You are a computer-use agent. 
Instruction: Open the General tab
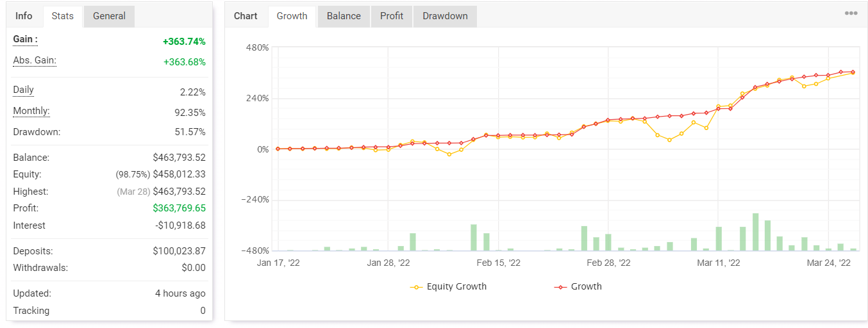[109, 16]
